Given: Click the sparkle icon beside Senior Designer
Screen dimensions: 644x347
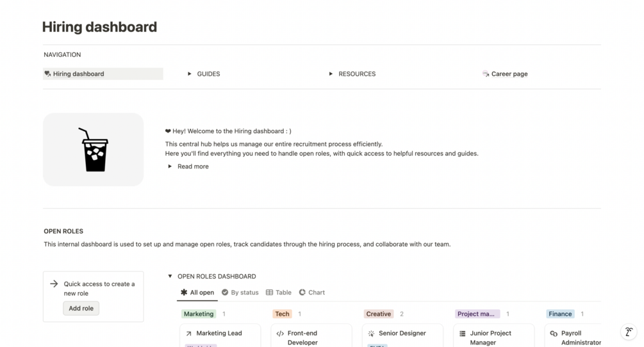Looking at the screenshot, I should (371, 334).
